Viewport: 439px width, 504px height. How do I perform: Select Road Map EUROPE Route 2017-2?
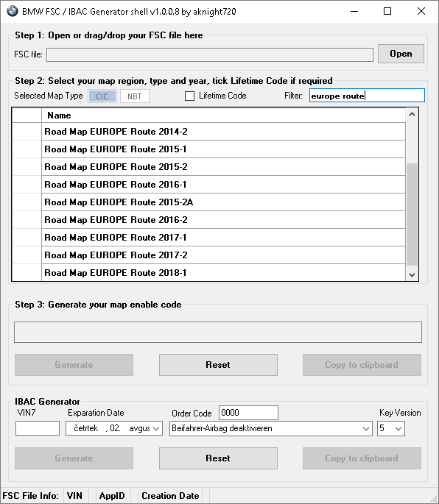click(x=223, y=255)
